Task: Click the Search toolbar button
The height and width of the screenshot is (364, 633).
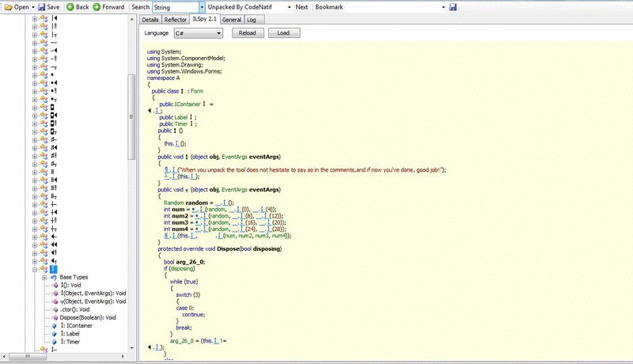Action: (x=141, y=7)
